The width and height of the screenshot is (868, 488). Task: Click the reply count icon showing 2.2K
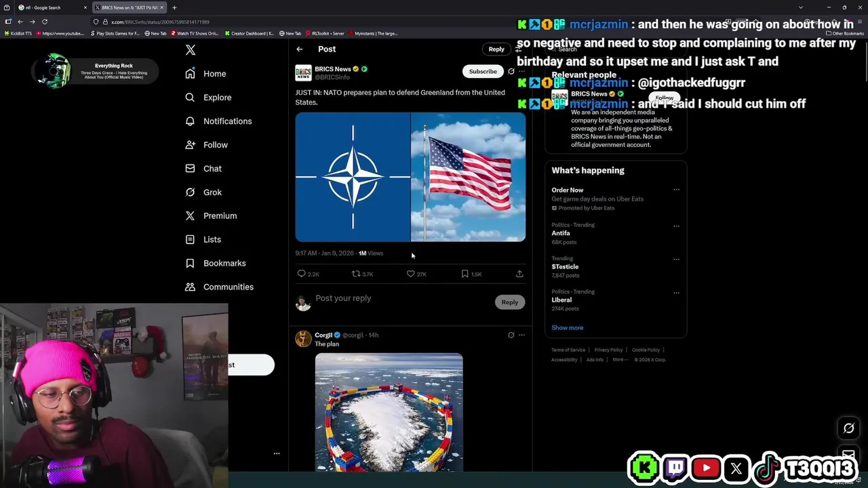click(x=302, y=274)
